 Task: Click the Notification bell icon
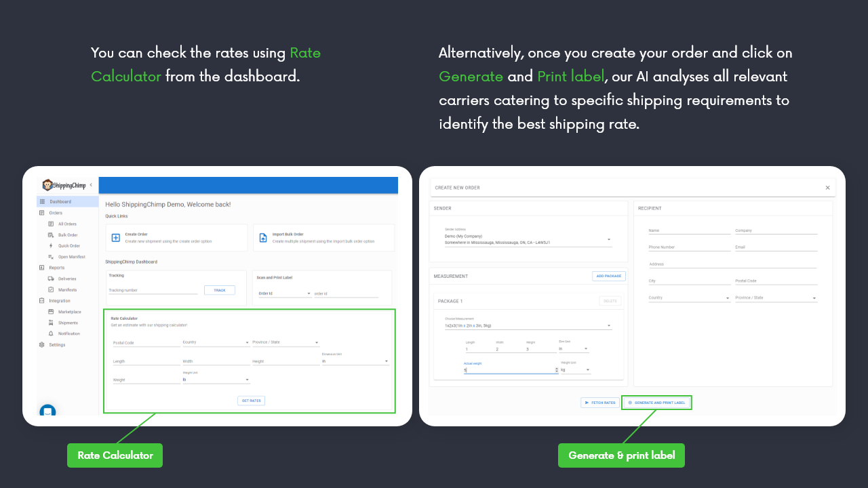(x=51, y=333)
